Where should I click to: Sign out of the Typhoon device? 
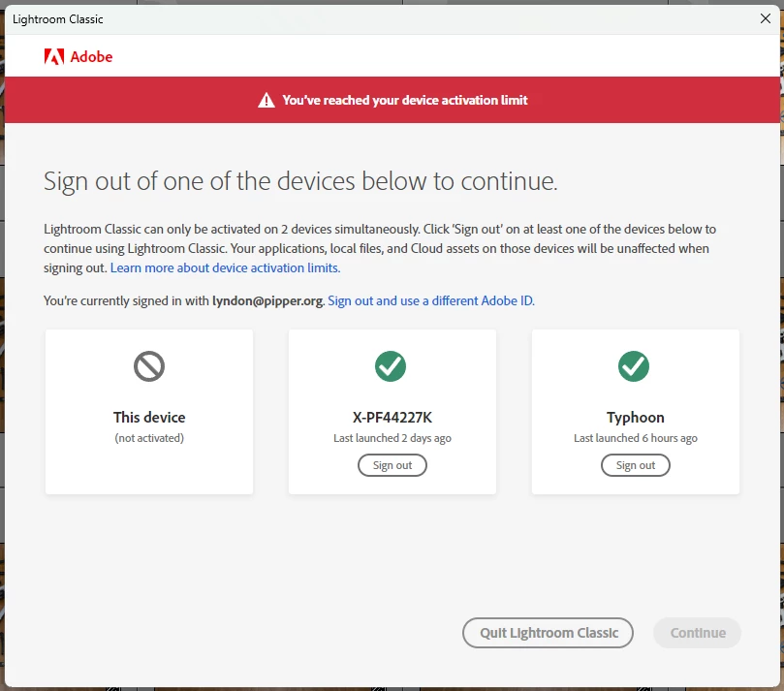[x=635, y=465]
